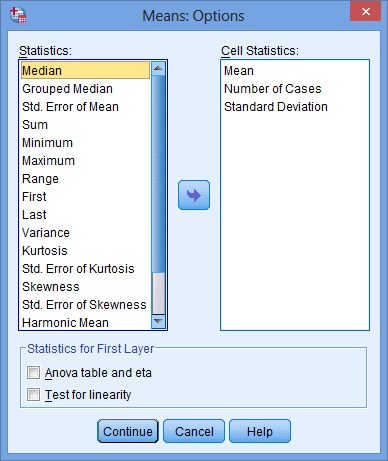This screenshot has height=461, width=388.
Task: Click the statistics list scroll down arrow
Action: coord(158,322)
